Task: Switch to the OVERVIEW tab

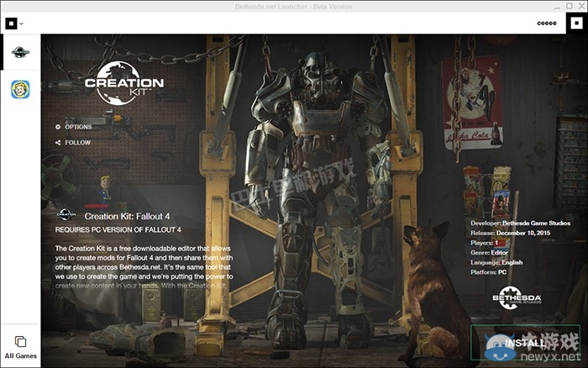Action: point(97,206)
